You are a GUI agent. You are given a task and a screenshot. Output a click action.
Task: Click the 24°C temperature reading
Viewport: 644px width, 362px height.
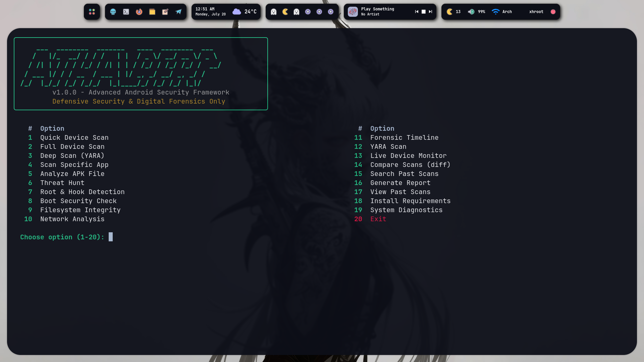[x=251, y=12]
